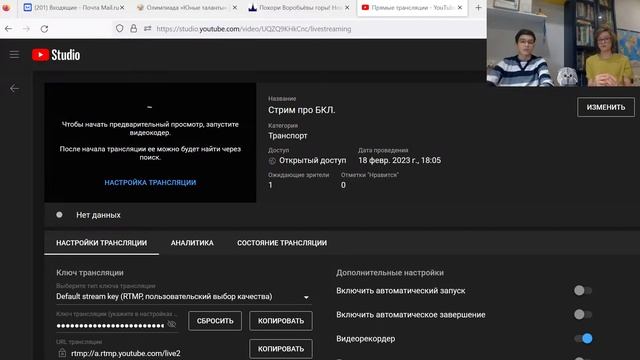Open the СОСТОЯНИЕ ТРАНСЛЯЦИИ tab
The width and height of the screenshot is (640, 360).
[282, 243]
